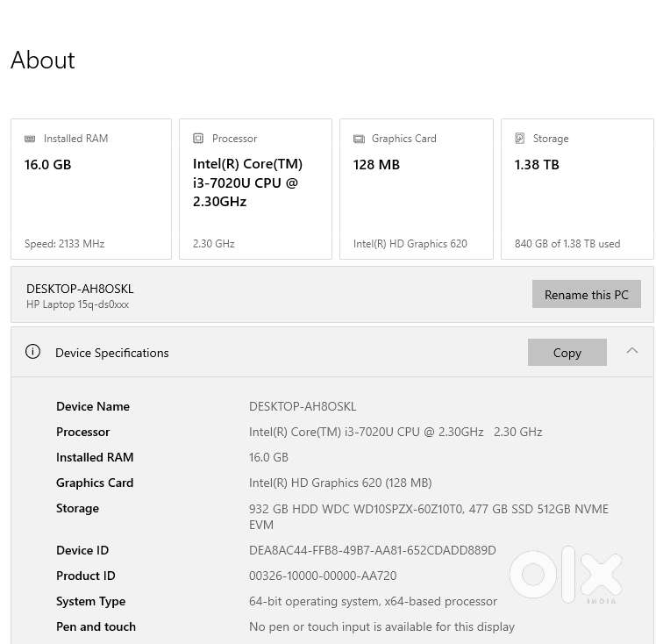
Task: Click the HP Laptop 15q-ds0xxx model text
Action: [77, 304]
